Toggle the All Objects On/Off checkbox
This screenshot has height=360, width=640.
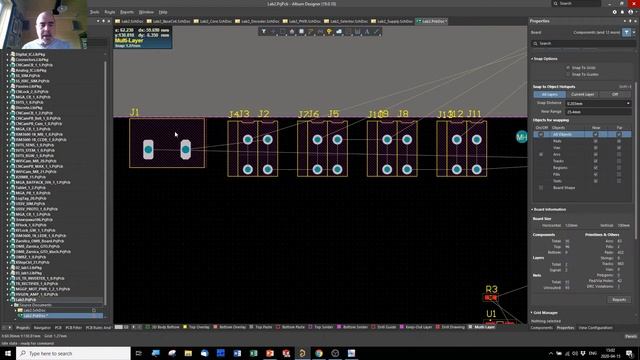[x=541, y=134]
